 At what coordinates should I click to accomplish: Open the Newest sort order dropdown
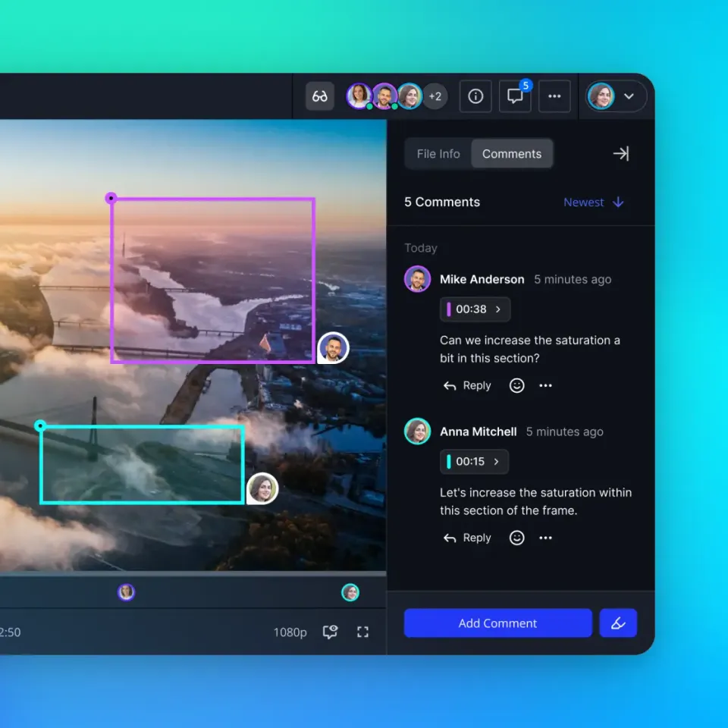(594, 202)
